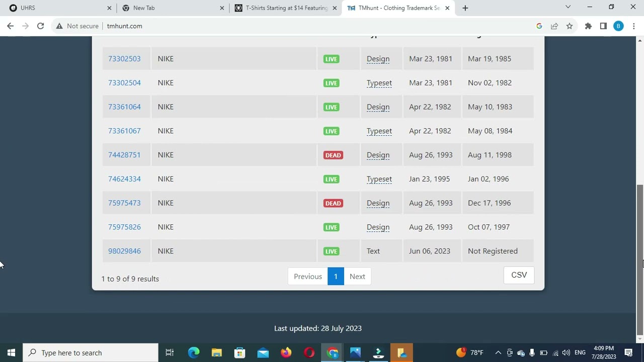Open Task View on the taskbar
644x362 pixels.
170,352
